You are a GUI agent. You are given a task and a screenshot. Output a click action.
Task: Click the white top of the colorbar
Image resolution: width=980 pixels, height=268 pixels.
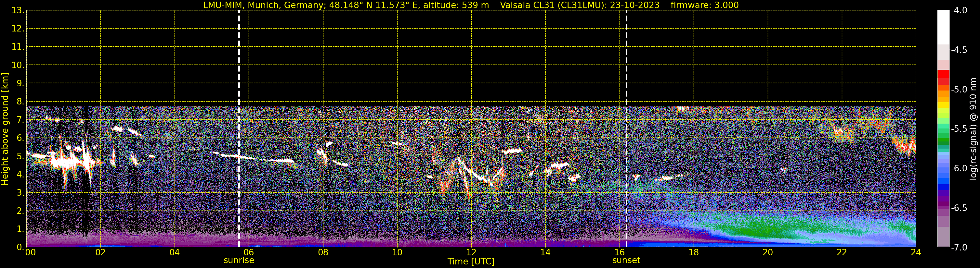[943, 27]
